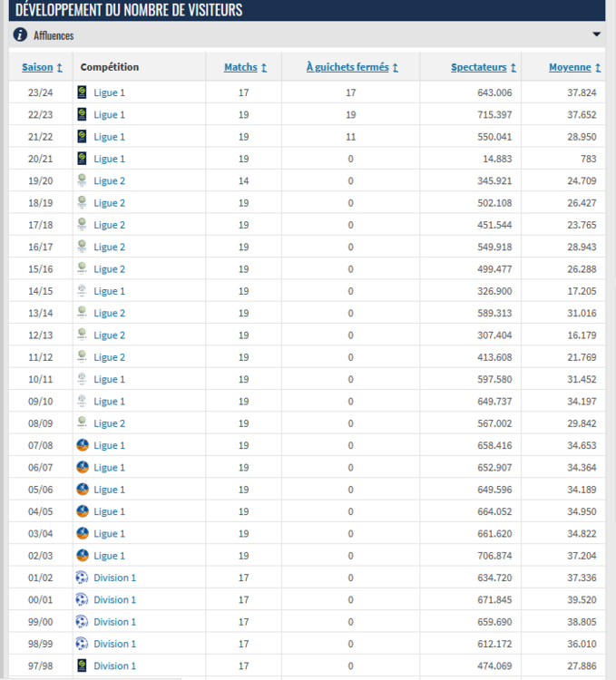Click Division 1 logo in 00/01 row
Viewport: 616px width, 680px height.
click(82, 600)
